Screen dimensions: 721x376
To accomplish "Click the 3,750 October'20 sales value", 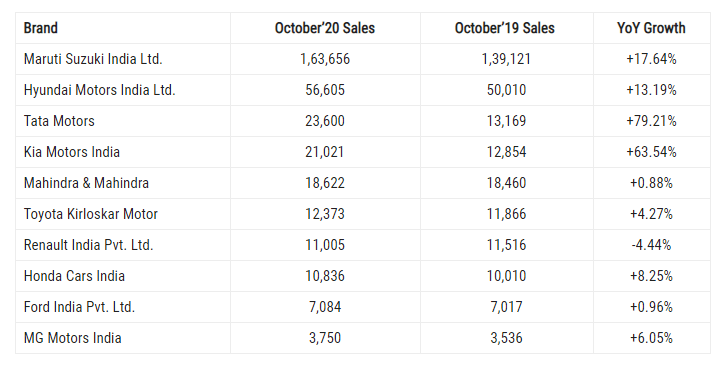I will click(325, 338).
